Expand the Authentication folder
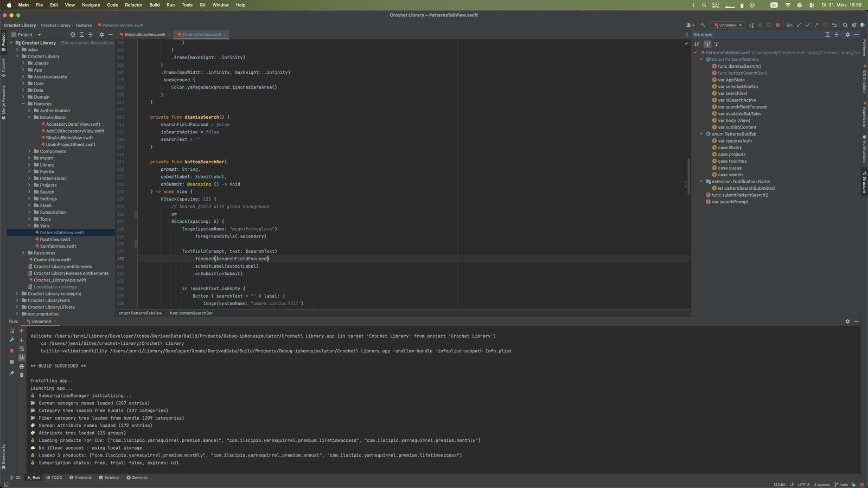The image size is (868, 488). click(x=29, y=111)
